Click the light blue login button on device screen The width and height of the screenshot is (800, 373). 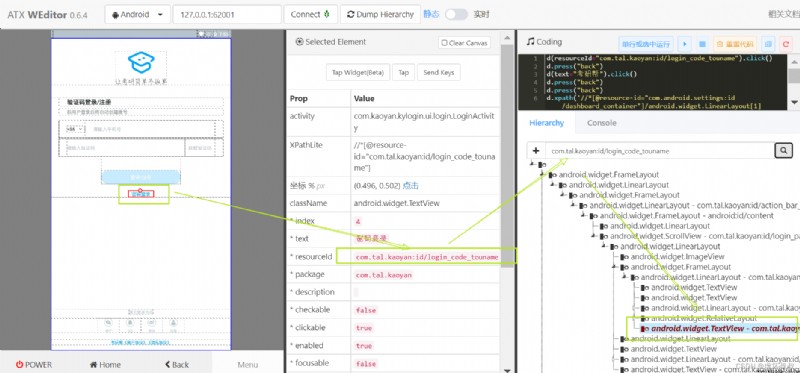pos(140,177)
